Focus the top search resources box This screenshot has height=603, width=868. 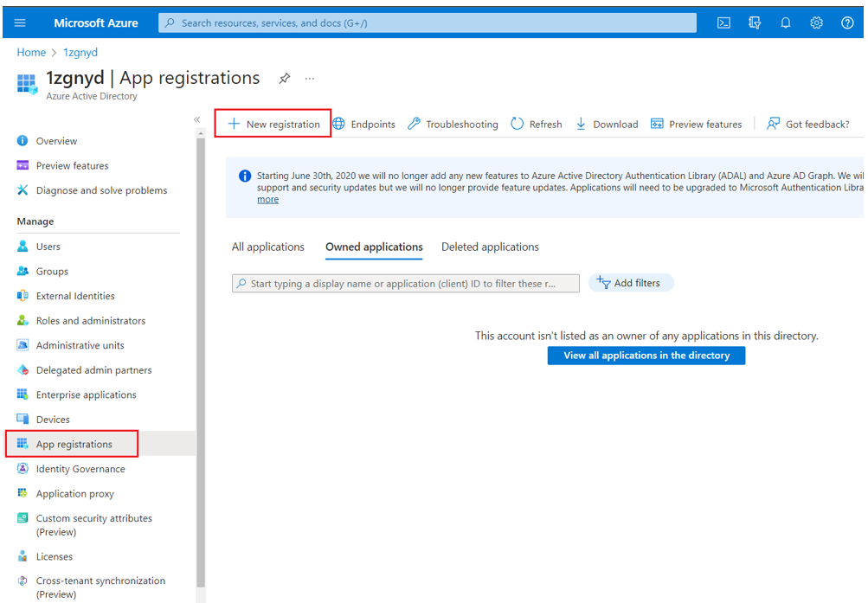(x=428, y=22)
